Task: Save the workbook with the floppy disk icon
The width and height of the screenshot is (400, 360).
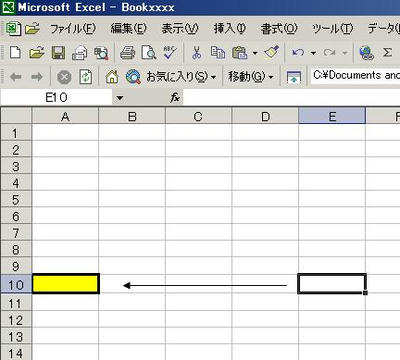Action: [58, 53]
